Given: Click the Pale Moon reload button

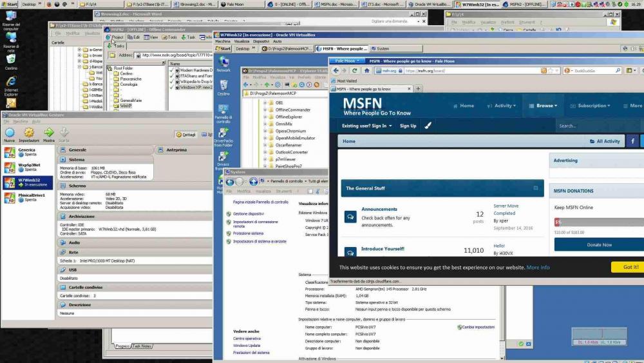Looking at the screenshot, I should pos(354,71).
